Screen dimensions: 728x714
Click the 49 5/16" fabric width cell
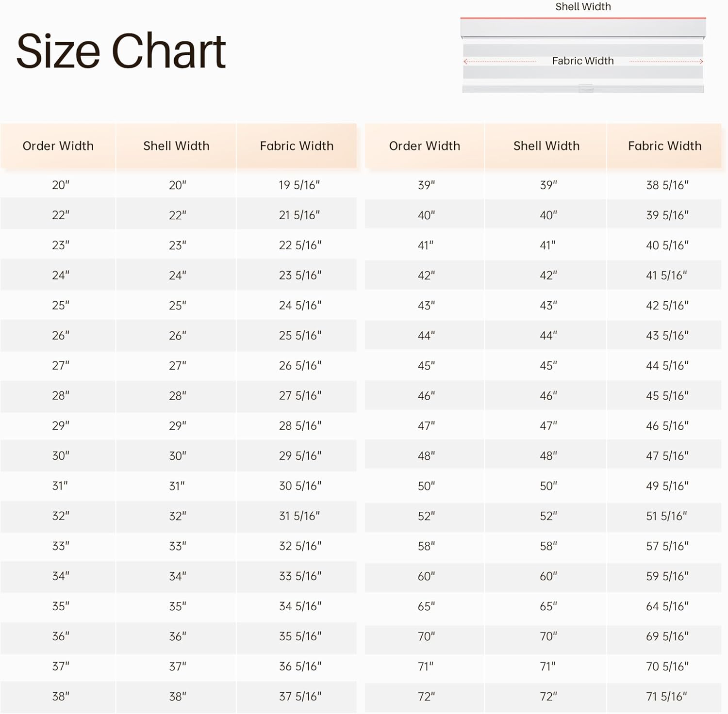(667, 486)
